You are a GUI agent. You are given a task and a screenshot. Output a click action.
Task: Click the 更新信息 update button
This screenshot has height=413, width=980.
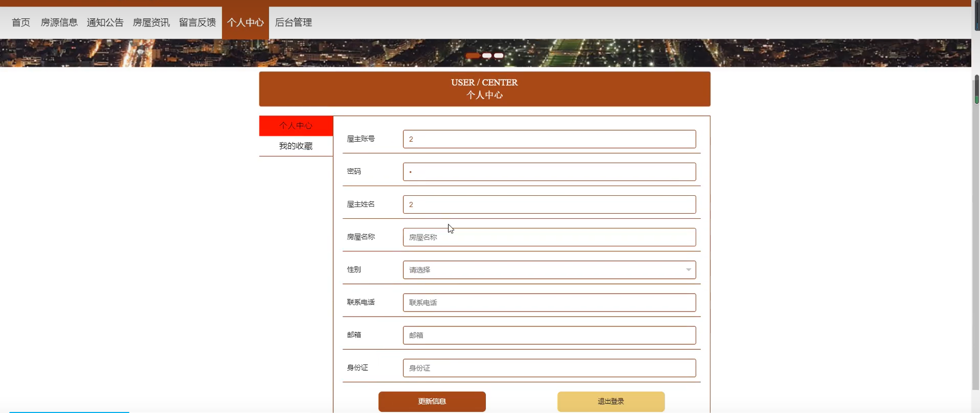(x=432, y=401)
